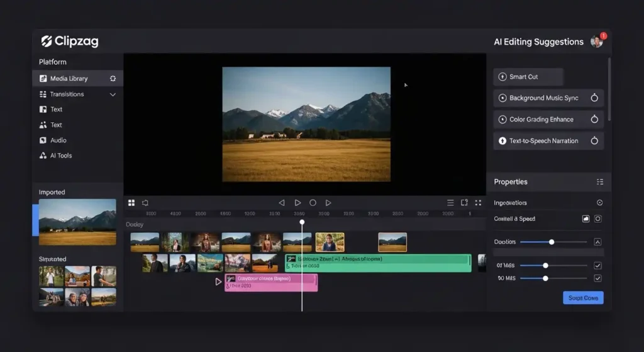644x352 pixels.
Task: Apply Color Grading Enhance suggestion
Action: point(548,119)
